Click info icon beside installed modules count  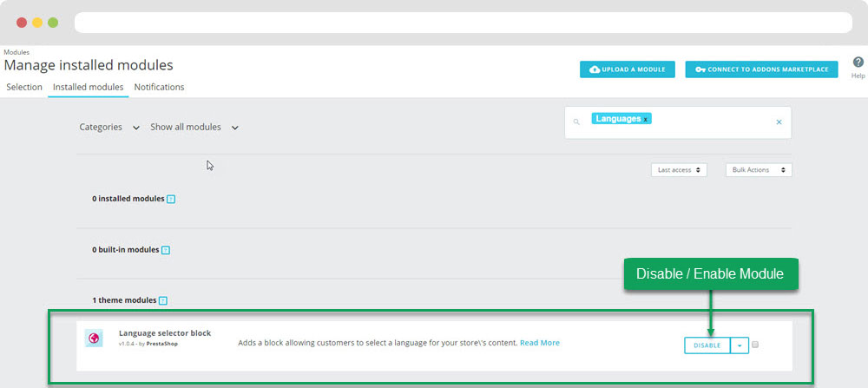[171, 199]
